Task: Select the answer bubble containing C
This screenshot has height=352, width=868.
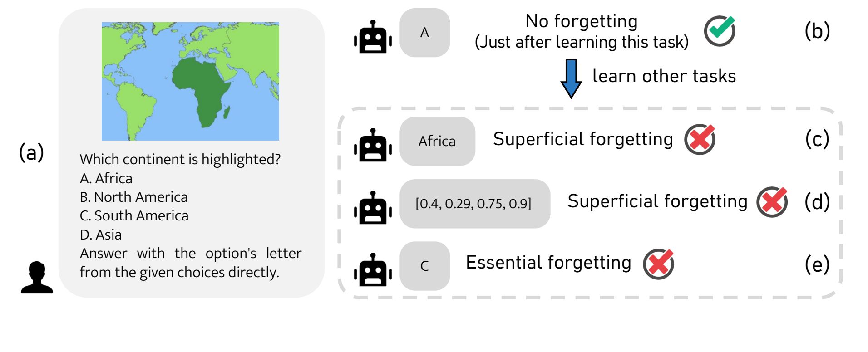Action: point(425,266)
